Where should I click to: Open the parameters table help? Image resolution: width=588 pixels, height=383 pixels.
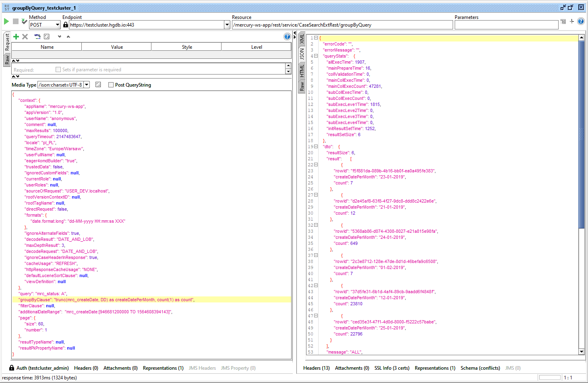[287, 37]
